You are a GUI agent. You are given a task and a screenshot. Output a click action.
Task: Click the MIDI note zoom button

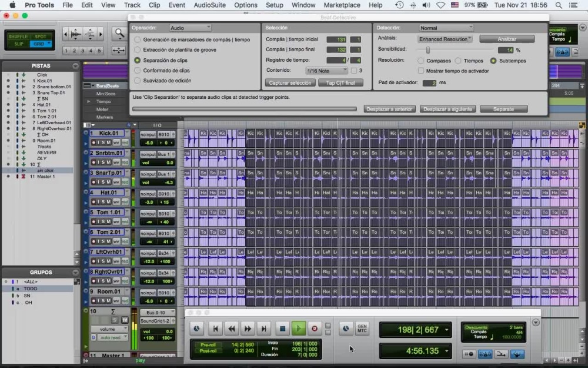pos(90,34)
